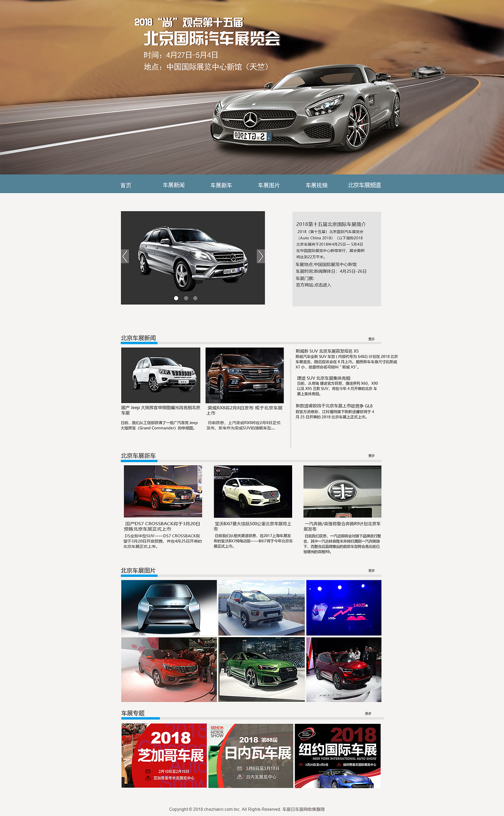Open headline 荣威RX8将2月8日发布
Image resolution: width=504 pixels, height=816 pixels.
click(x=245, y=411)
